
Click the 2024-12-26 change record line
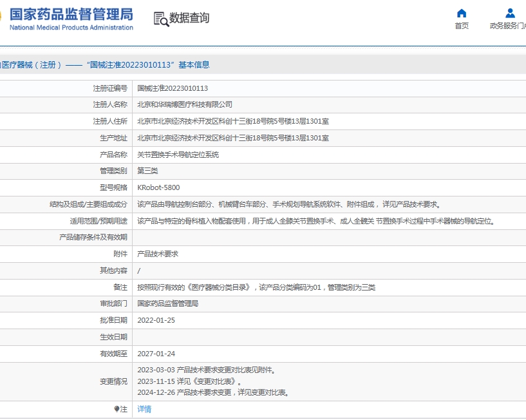point(213,392)
